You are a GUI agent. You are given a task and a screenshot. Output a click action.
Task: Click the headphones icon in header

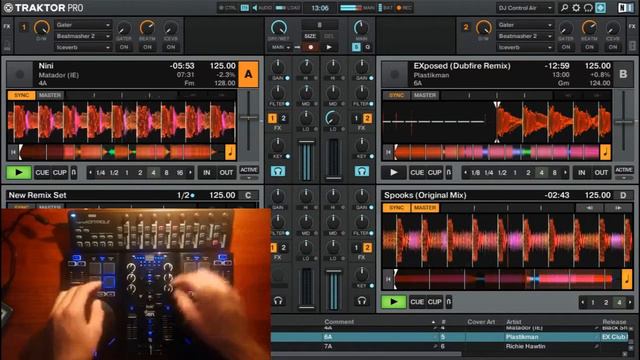(588, 8)
